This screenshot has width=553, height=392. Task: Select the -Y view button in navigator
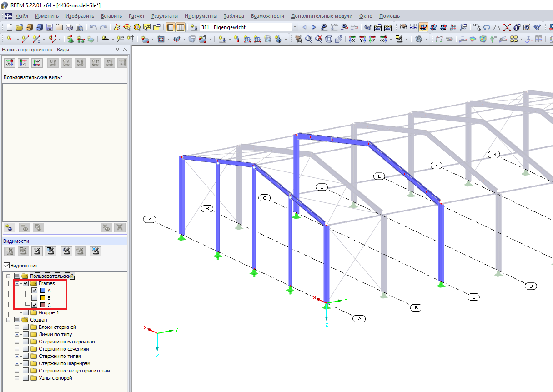tap(23, 63)
